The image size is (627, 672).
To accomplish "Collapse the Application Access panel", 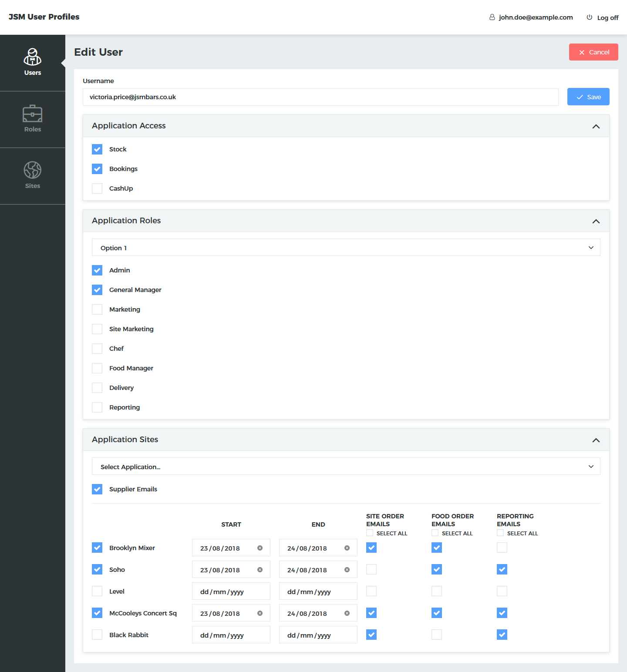I will tap(596, 126).
